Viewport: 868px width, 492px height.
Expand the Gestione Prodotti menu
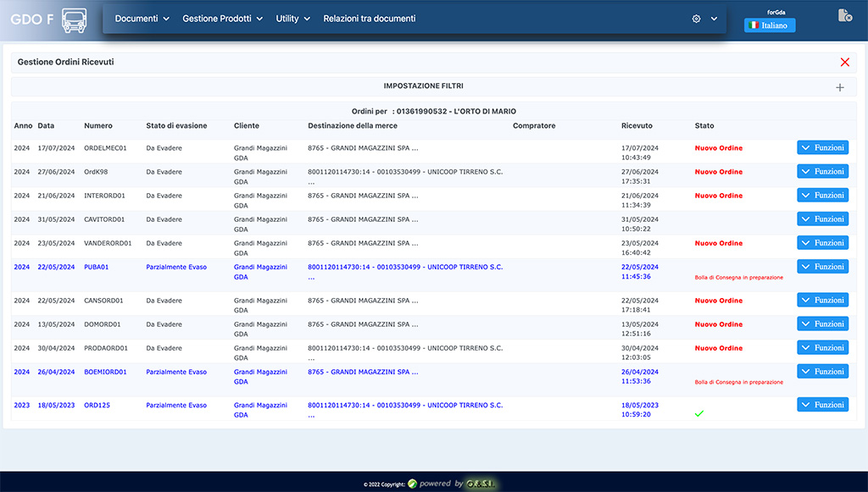pos(222,19)
